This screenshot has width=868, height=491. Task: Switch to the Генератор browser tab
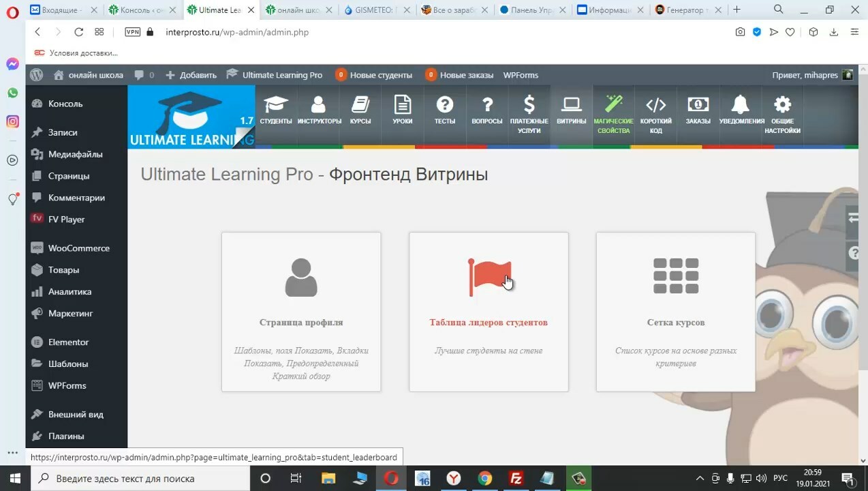[x=688, y=10]
